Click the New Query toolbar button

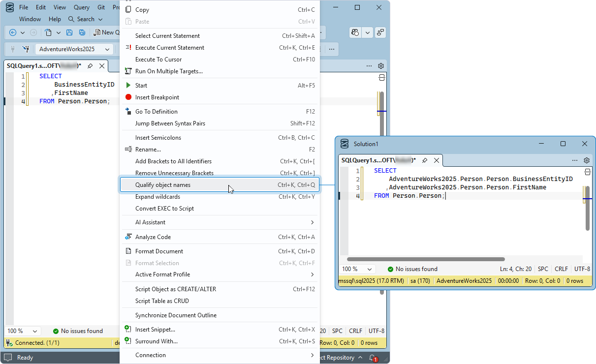point(106,32)
